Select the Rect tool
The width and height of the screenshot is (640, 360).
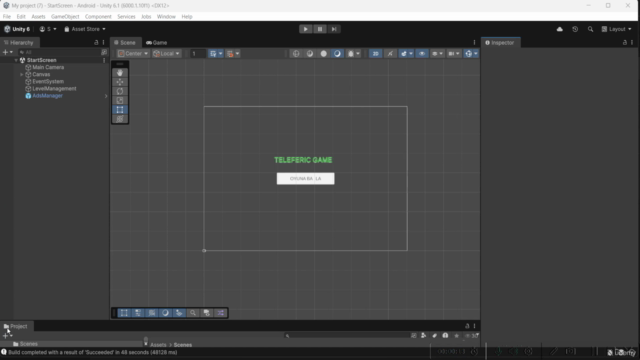coord(120,110)
